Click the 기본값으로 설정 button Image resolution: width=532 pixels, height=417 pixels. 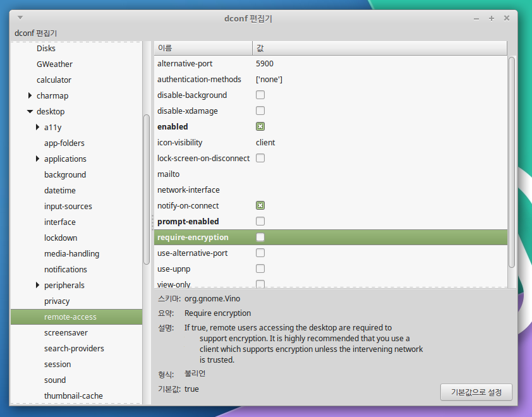(x=476, y=392)
